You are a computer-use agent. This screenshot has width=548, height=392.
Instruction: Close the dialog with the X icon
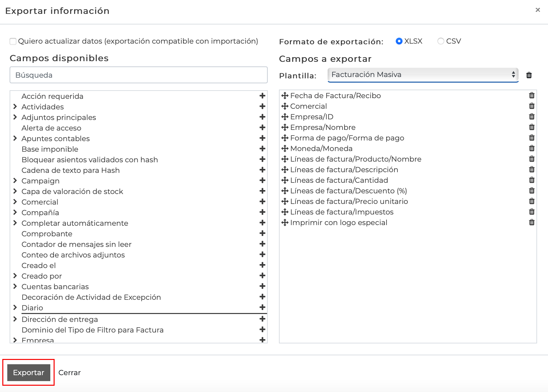pos(537,10)
